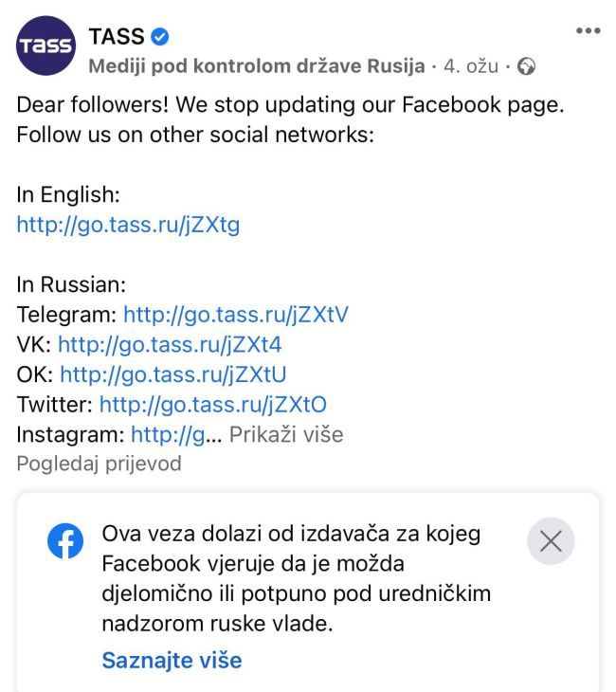Open the VK link go.tass.ru/jZXt4
616x692 pixels.
coord(170,344)
